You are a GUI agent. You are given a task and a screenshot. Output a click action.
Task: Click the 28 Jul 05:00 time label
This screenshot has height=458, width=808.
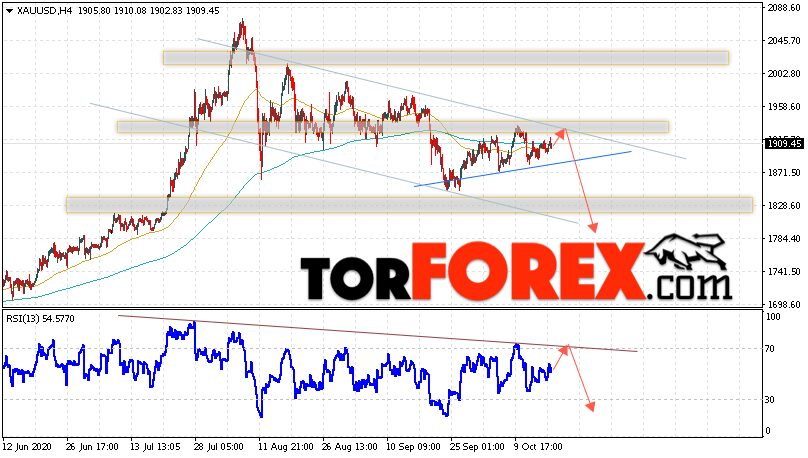(x=220, y=446)
